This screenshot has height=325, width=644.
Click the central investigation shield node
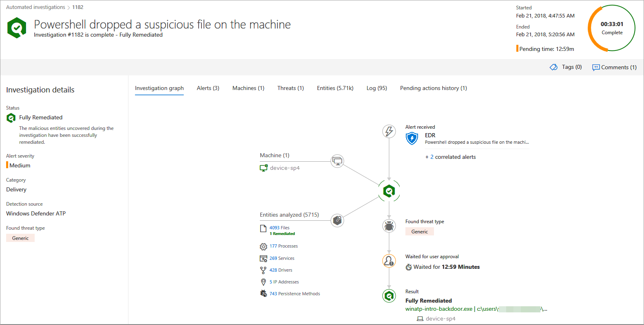coord(389,191)
